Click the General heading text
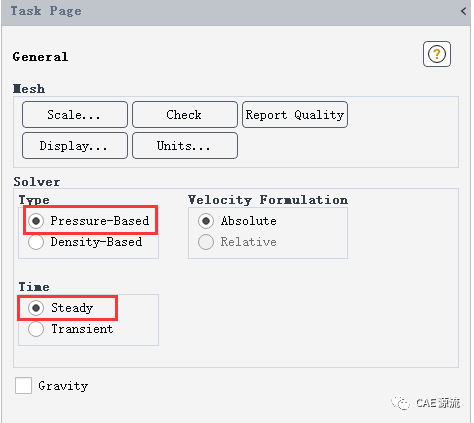The height and width of the screenshot is (423, 474). pyautogui.click(x=40, y=57)
